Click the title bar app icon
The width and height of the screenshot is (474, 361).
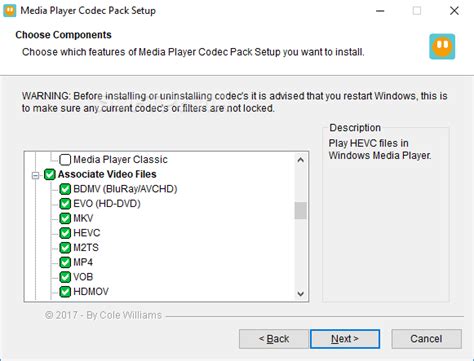(x=9, y=10)
